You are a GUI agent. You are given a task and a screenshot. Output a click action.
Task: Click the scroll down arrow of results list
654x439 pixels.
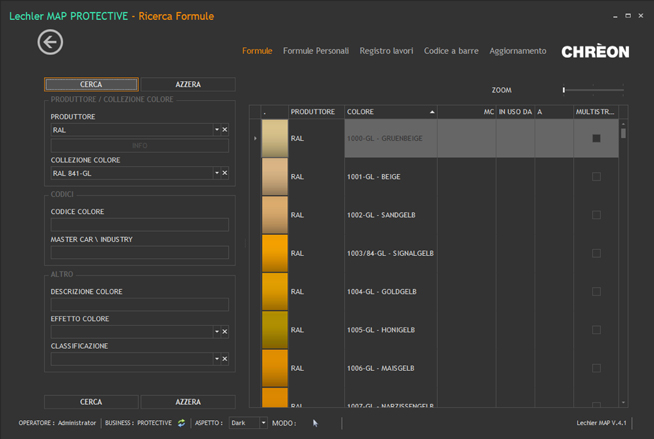point(624,403)
